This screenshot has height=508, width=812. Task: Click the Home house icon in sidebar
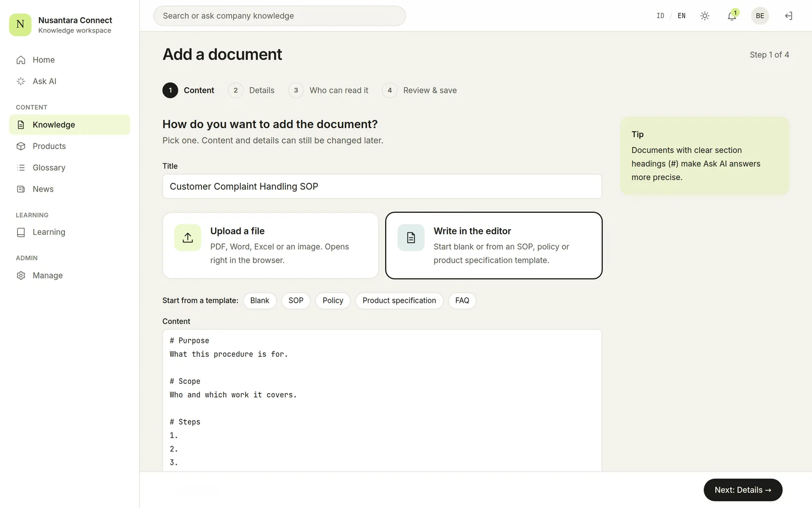(21, 60)
